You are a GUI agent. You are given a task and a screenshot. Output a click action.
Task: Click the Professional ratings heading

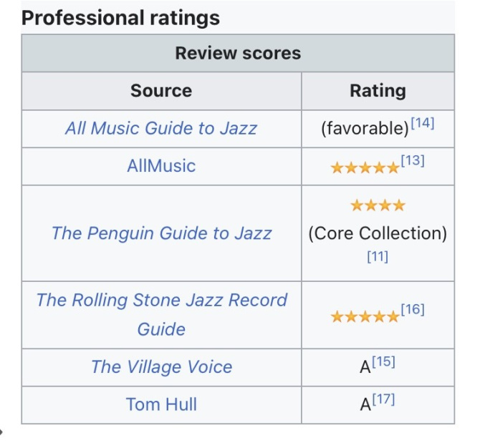[x=120, y=17]
